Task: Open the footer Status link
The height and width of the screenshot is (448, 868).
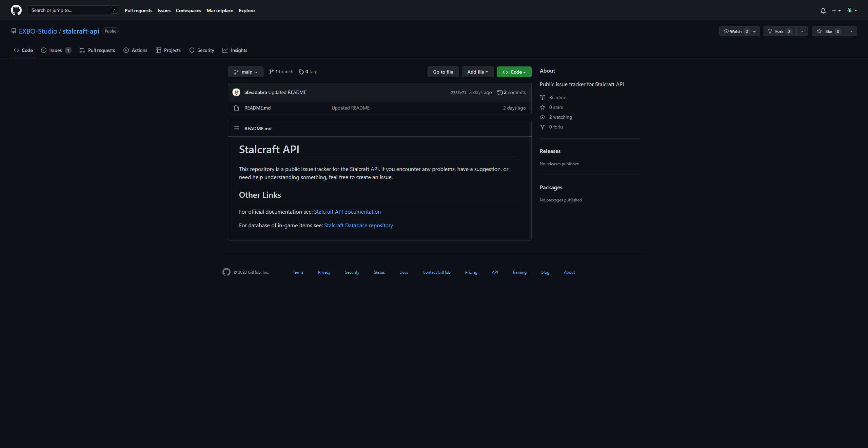Action: pos(379,272)
